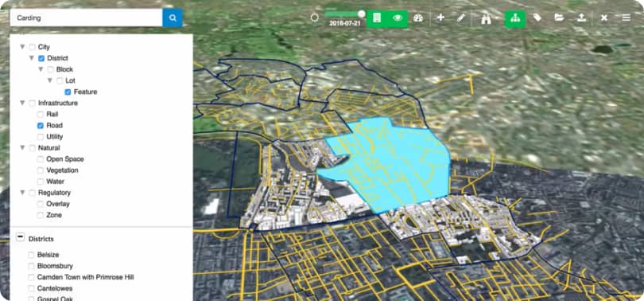The height and width of the screenshot is (301, 644).
Task: Toggle the hierarchy tree panel icon
Action: pyautogui.click(x=515, y=18)
